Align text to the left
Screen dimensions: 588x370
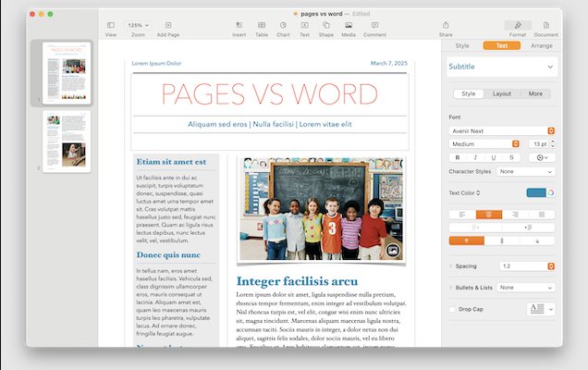pos(462,215)
